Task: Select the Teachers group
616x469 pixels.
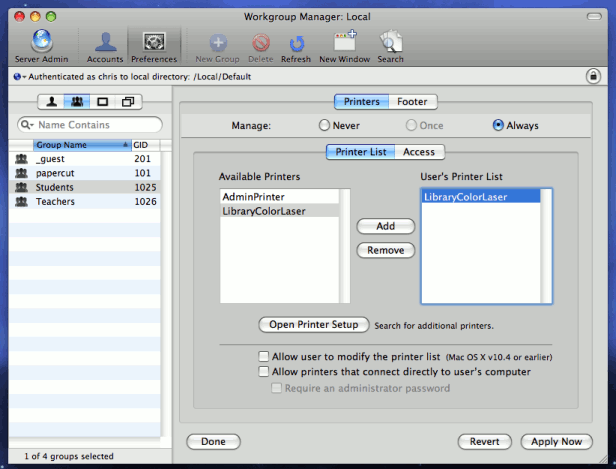Action: click(x=84, y=202)
